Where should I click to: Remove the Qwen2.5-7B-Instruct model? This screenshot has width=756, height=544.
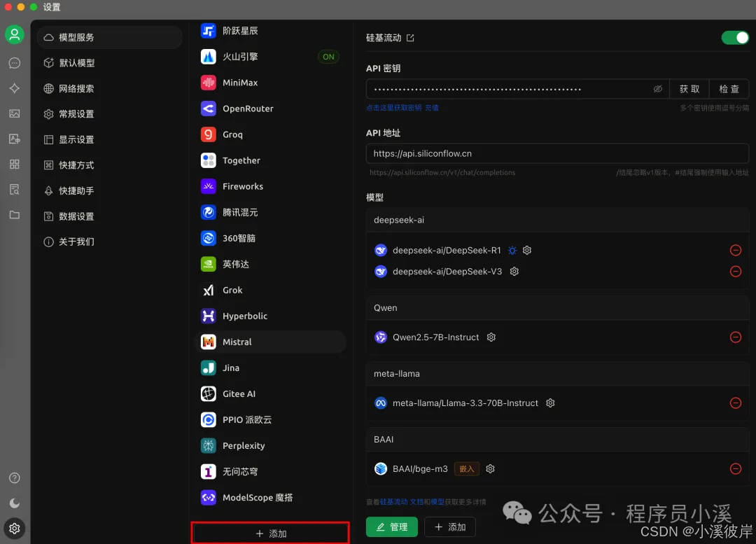(735, 337)
